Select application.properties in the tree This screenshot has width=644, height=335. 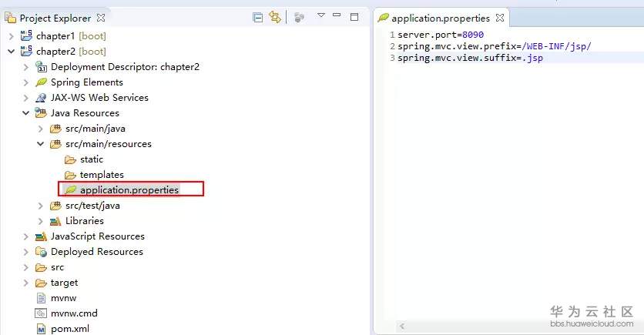[x=129, y=190]
